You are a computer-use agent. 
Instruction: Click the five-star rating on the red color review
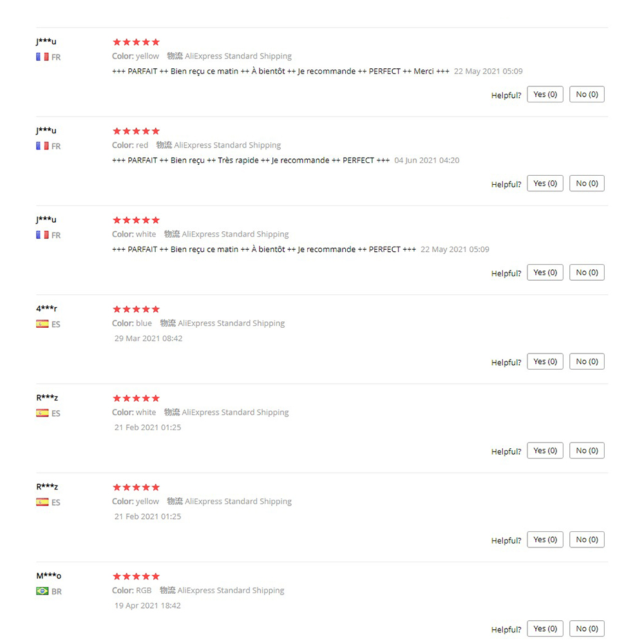click(x=136, y=131)
